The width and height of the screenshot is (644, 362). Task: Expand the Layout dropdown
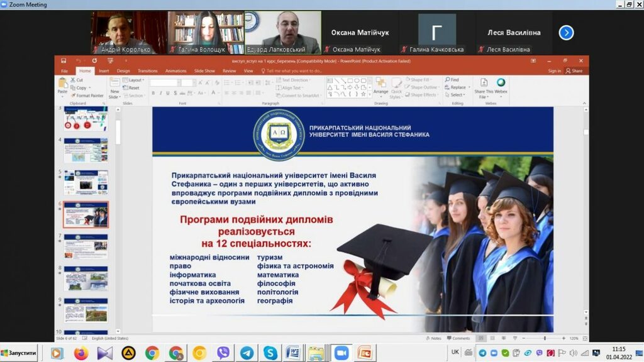click(134, 80)
